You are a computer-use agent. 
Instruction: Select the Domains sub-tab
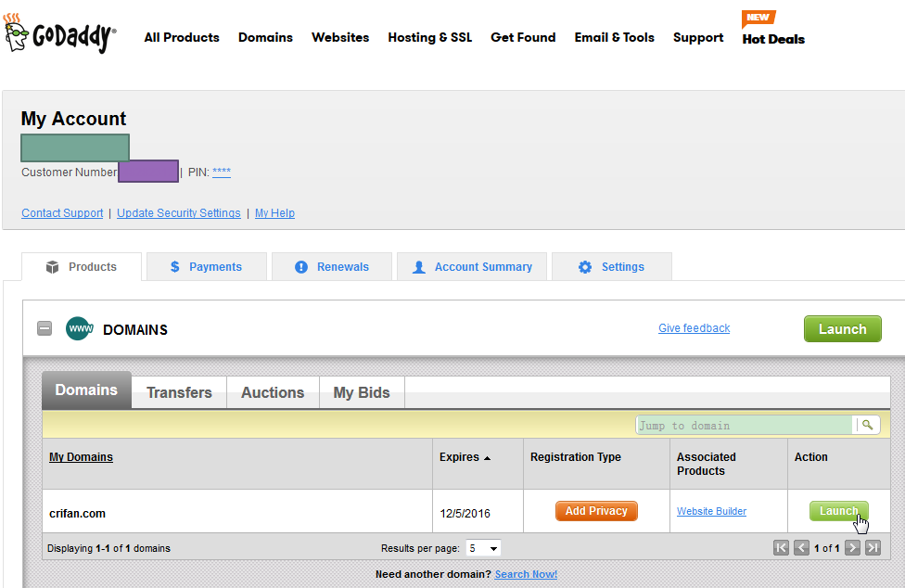pos(86,390)
